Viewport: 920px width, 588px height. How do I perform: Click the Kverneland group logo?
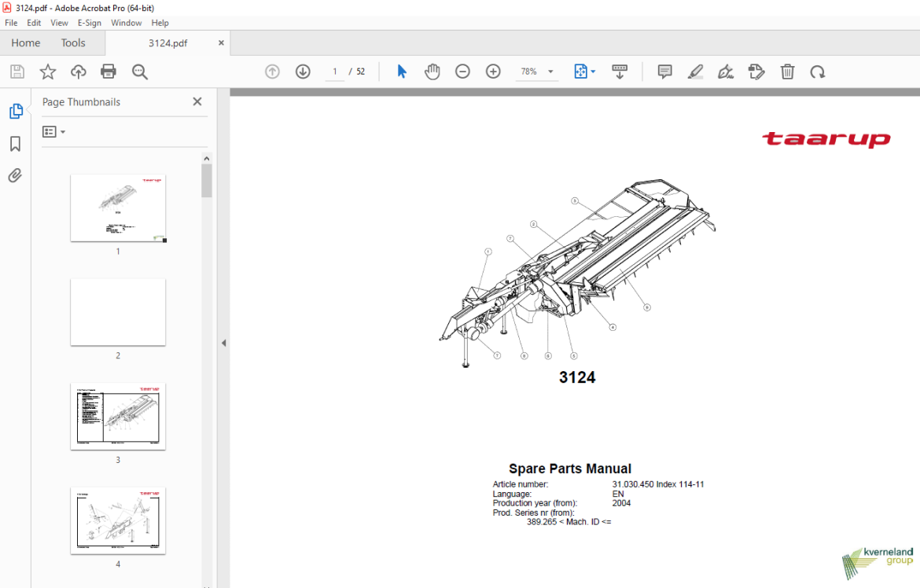(x=878, y=563)
